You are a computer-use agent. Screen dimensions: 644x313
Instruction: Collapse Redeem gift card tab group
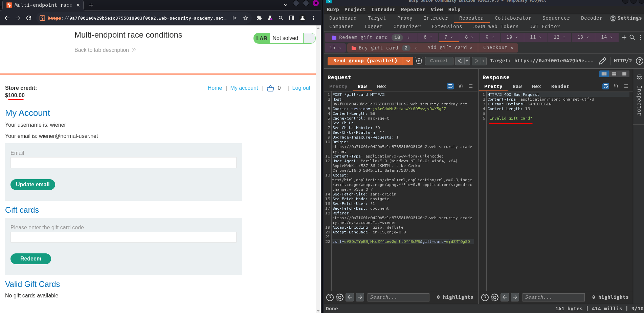408,37
